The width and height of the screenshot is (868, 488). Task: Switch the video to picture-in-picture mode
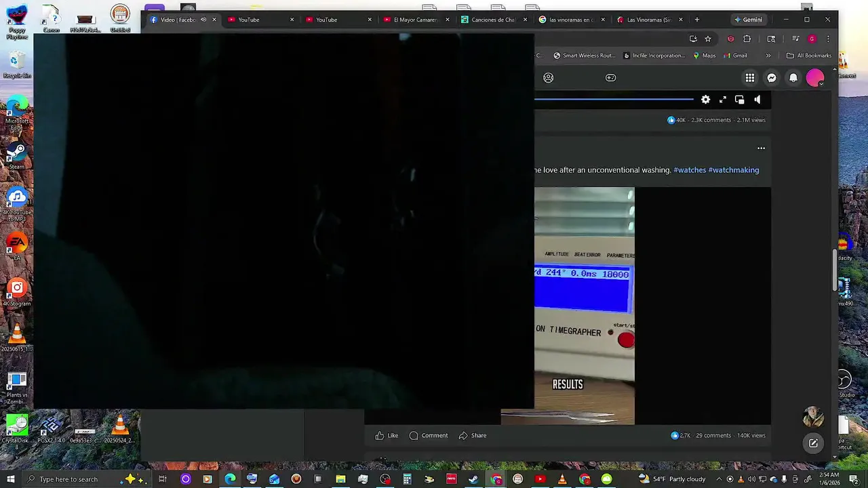pos(740,100)
